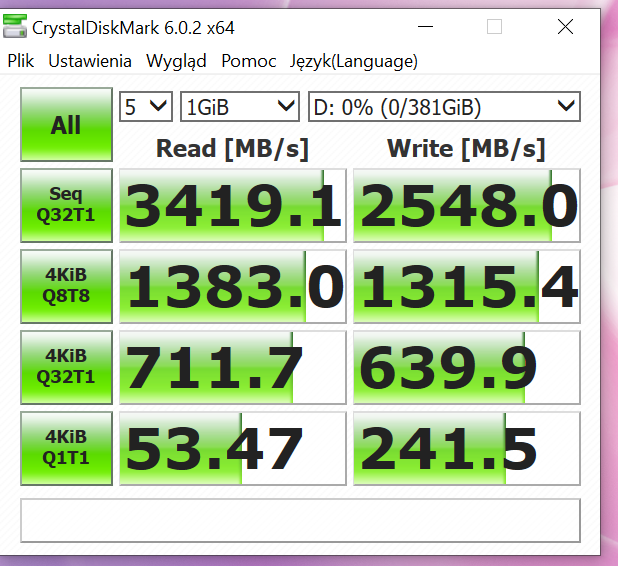Select the sequential write result 2548.0
The height and width of the screenshot is (566, 618).
pyautogui.click(x=466, y=205)
